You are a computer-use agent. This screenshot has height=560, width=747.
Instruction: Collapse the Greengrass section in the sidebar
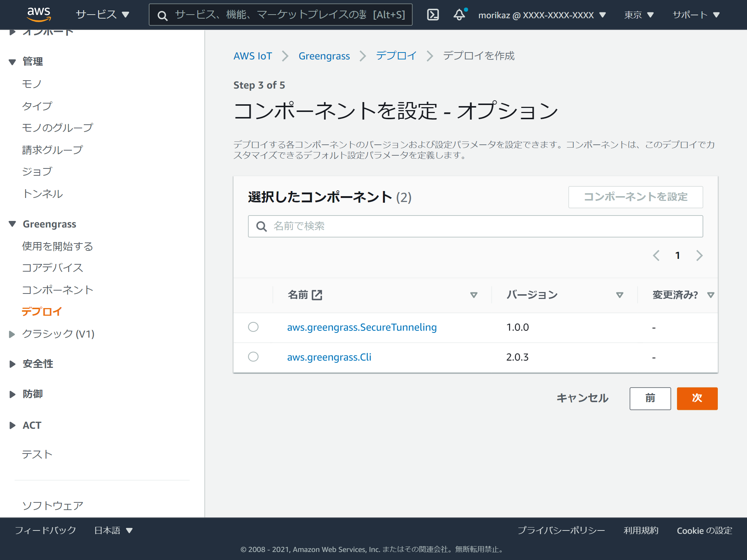(x=11, y=224)
